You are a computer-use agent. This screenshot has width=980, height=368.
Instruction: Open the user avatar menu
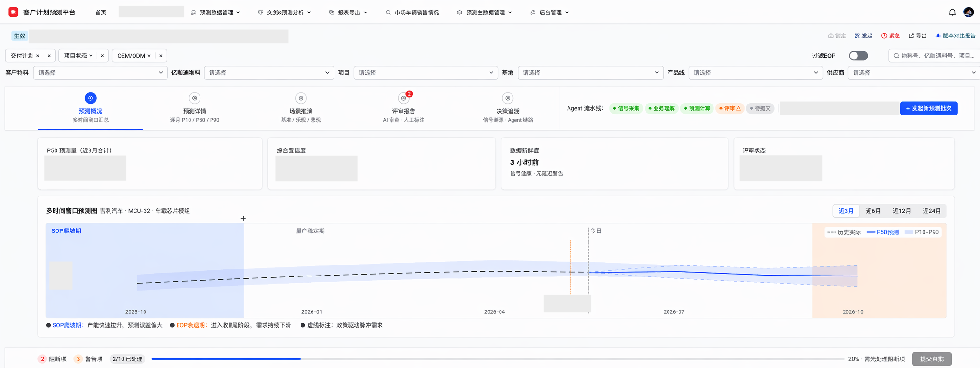(969, 12)
